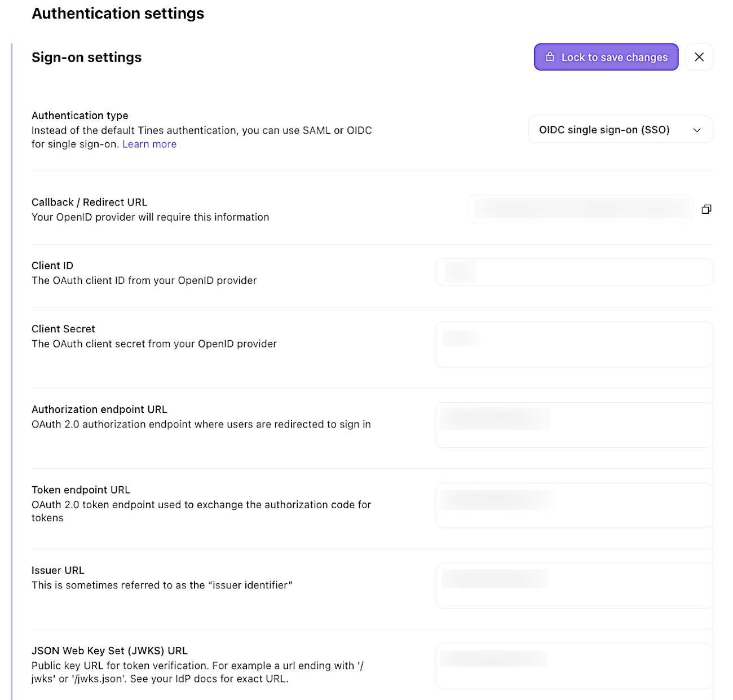Image resolution: width=733 pixels, height=700 pixels.
Task: Click into the Client Secret text box
Action: click(574, 344)
